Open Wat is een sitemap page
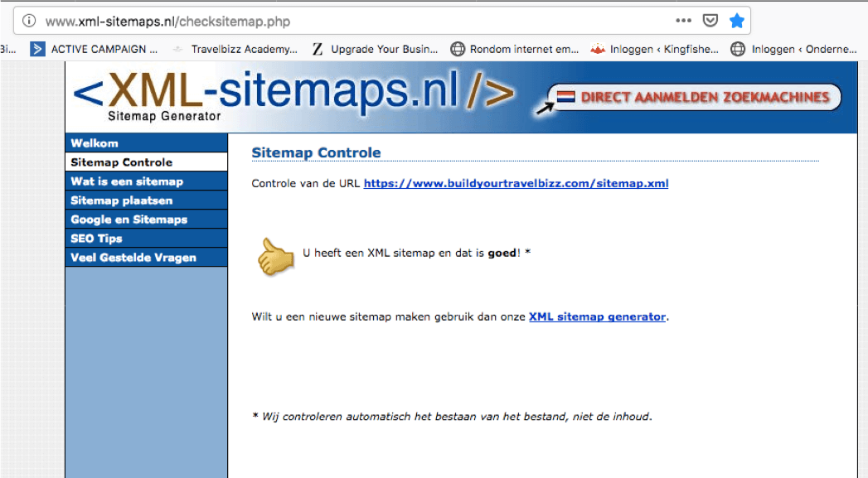This screenshot has height=478, width=868. click(x=146, y=181)
